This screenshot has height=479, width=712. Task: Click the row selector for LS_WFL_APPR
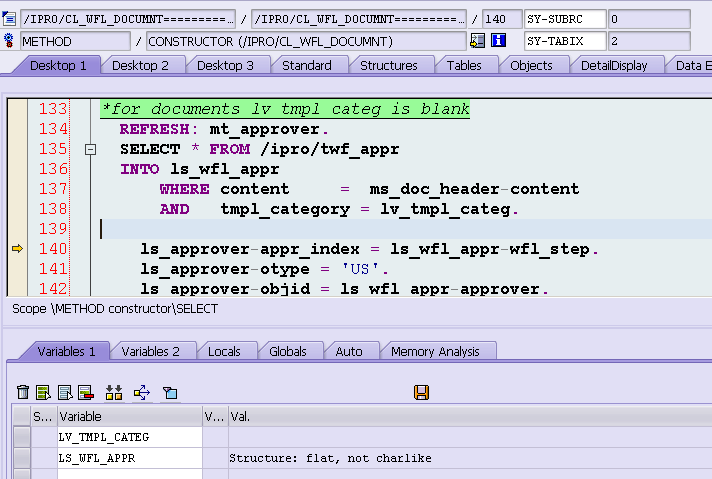[21, 458]
